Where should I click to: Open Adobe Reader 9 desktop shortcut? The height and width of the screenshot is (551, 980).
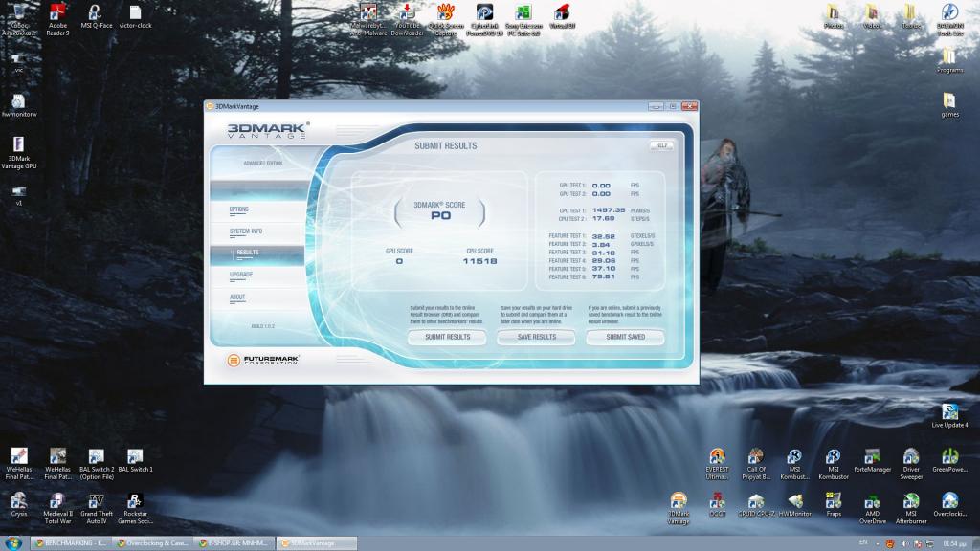[57, 19]
